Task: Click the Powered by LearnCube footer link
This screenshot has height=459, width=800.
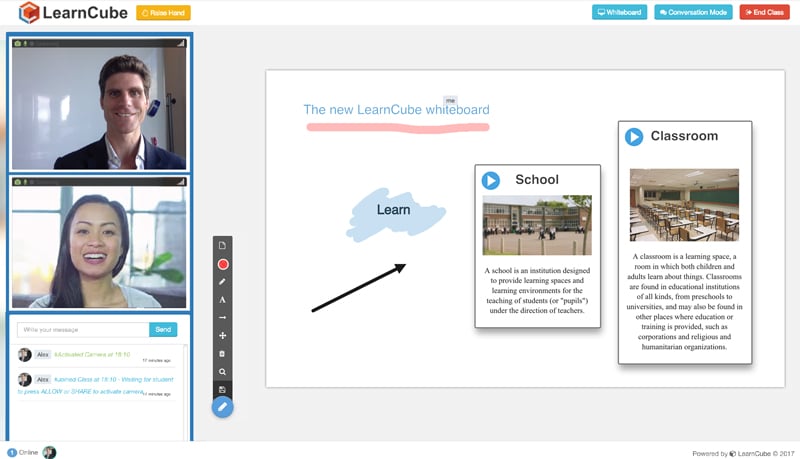Action: 743,453
